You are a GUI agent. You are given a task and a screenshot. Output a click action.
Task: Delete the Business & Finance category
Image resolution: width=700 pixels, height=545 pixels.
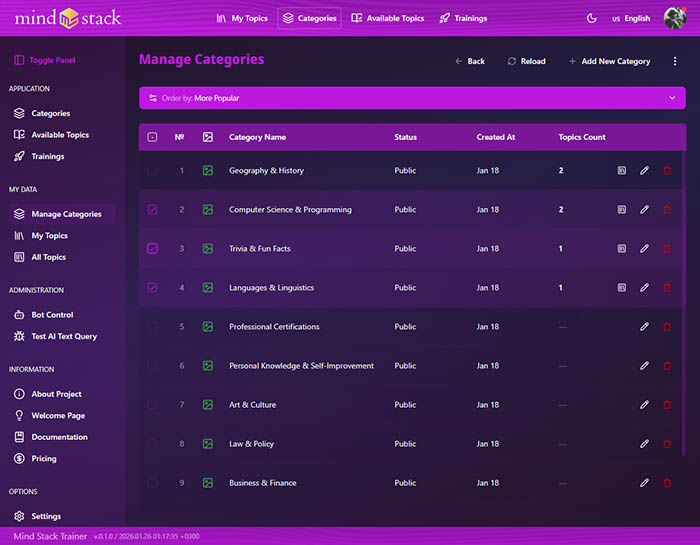coord(667,483)
